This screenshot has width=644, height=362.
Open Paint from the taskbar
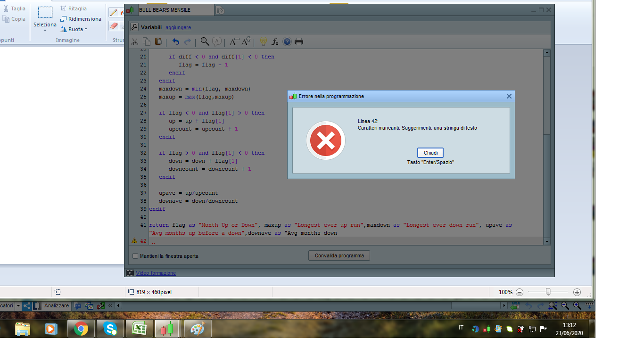pos(198,329)
